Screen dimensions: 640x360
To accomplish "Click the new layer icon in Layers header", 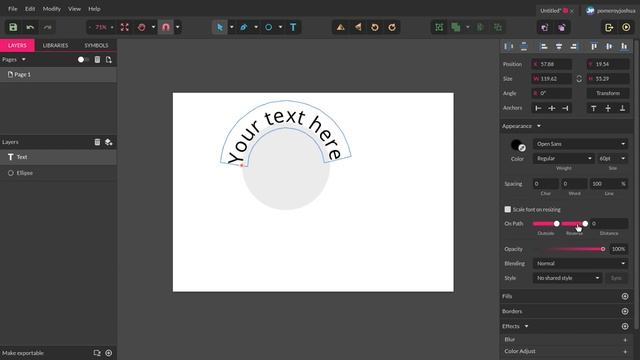I will point(109,142).
